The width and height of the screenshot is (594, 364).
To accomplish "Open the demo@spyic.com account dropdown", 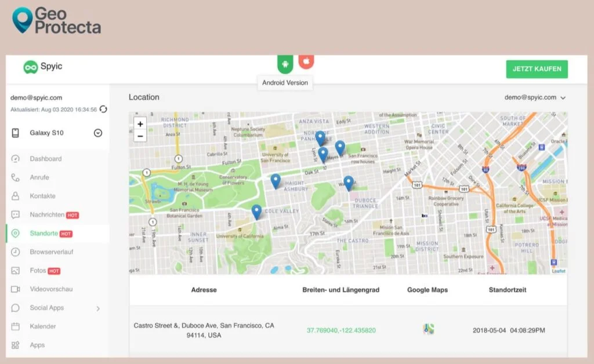I will click(x=535, y=97).
